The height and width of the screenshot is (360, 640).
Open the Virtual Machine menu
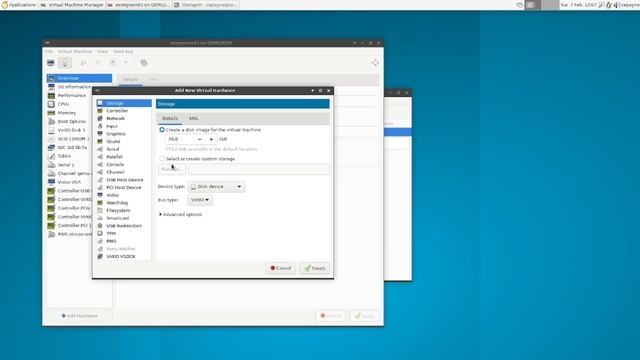pos(75,52)
